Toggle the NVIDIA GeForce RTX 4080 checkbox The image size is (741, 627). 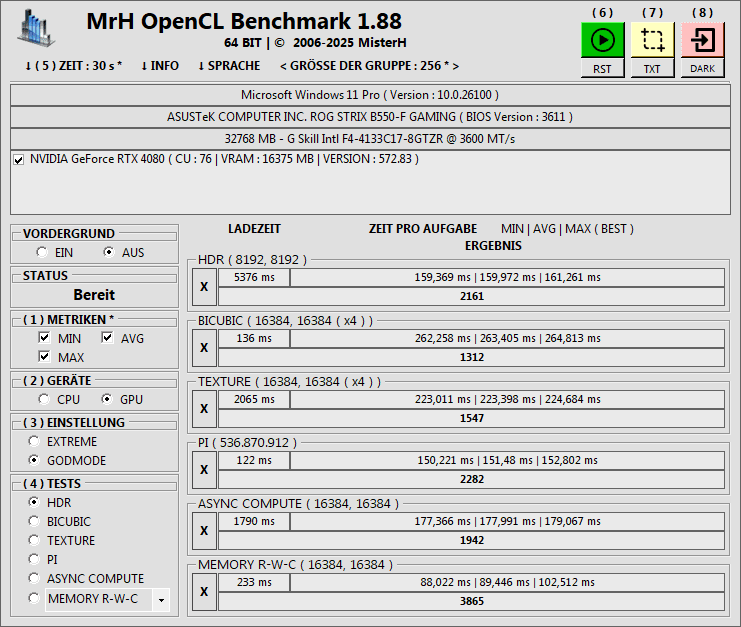(x=19, y=160)
